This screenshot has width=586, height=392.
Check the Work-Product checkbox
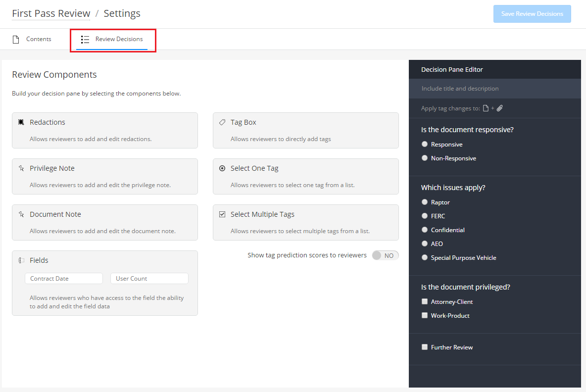click(425, 315)
